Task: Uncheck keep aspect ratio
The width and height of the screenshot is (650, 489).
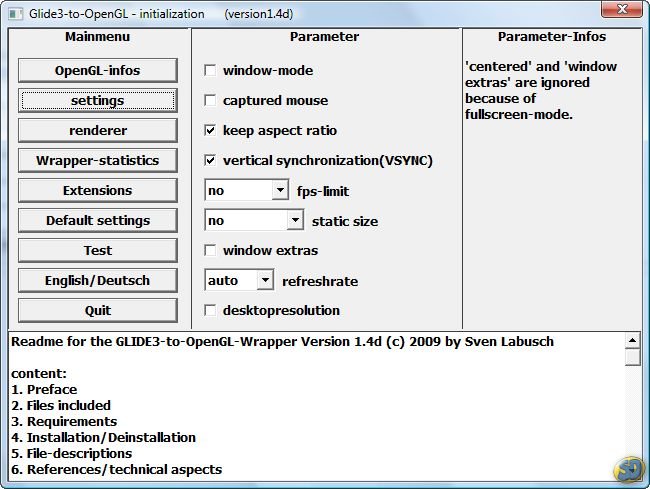Action: 210,131
